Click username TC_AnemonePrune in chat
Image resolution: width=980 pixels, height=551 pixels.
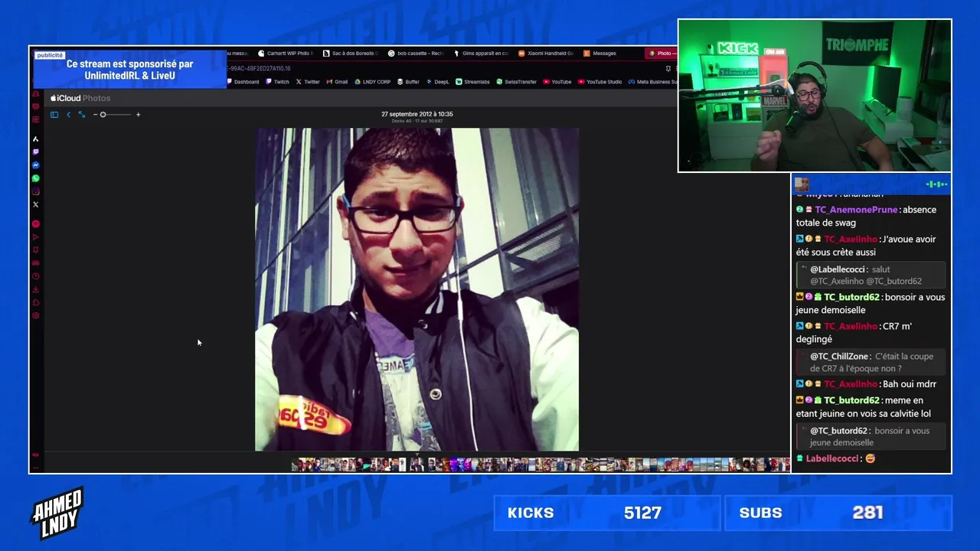pos(856,210)
